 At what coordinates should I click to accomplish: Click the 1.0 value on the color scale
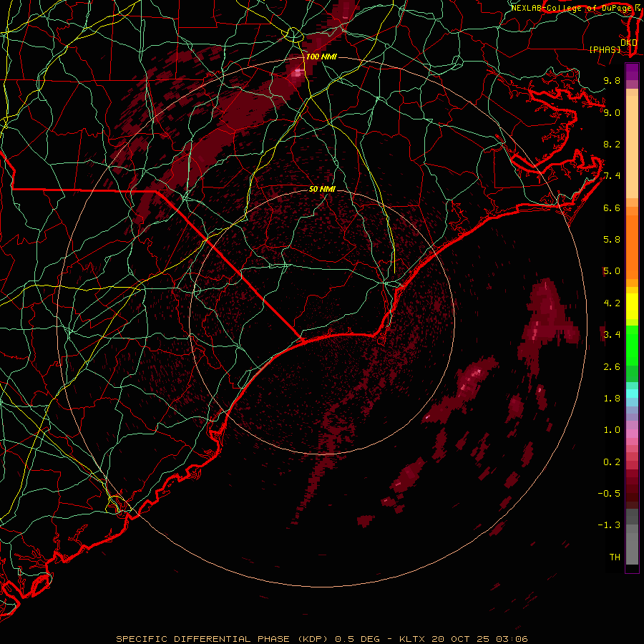coord(612,430)
